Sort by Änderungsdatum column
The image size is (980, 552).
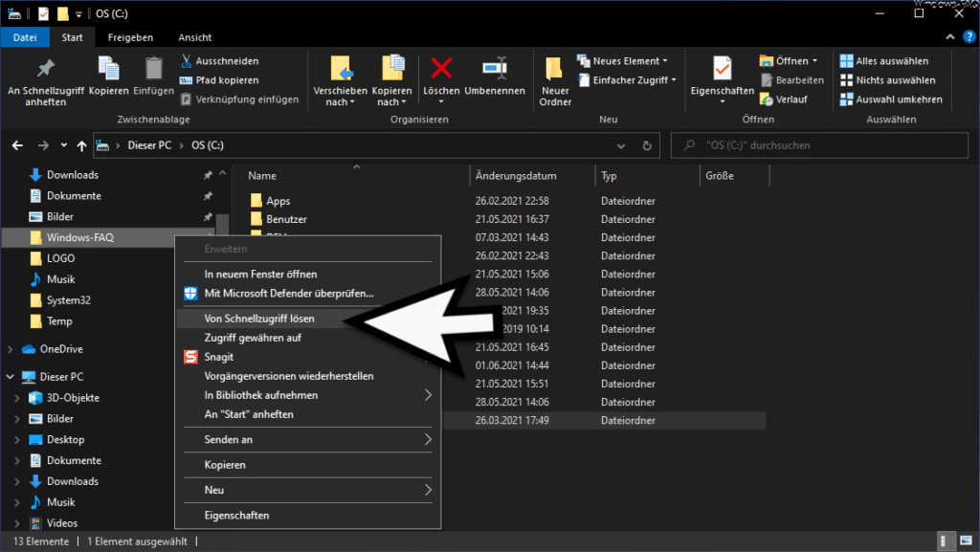tap(516, 176)
